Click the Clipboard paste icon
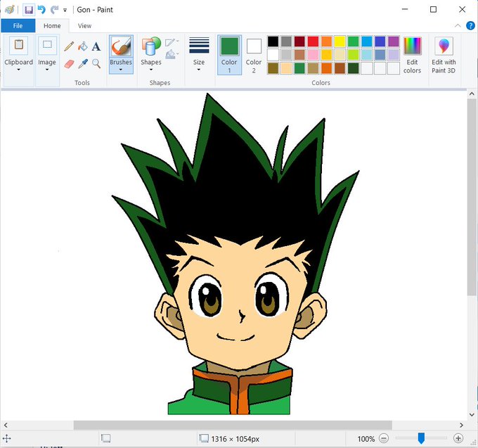This screenshot has width=478, height=448. point(19,45)
